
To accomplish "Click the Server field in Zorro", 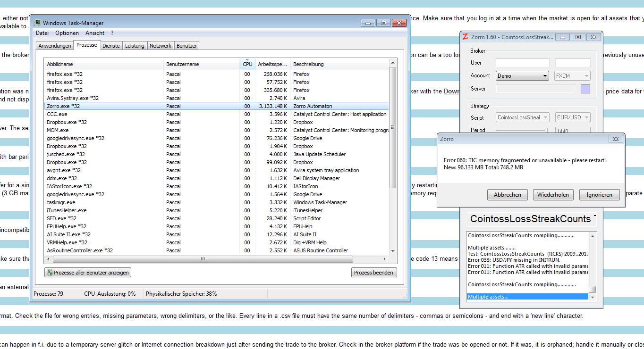I will pyautogui.click(x=535, y=89).
